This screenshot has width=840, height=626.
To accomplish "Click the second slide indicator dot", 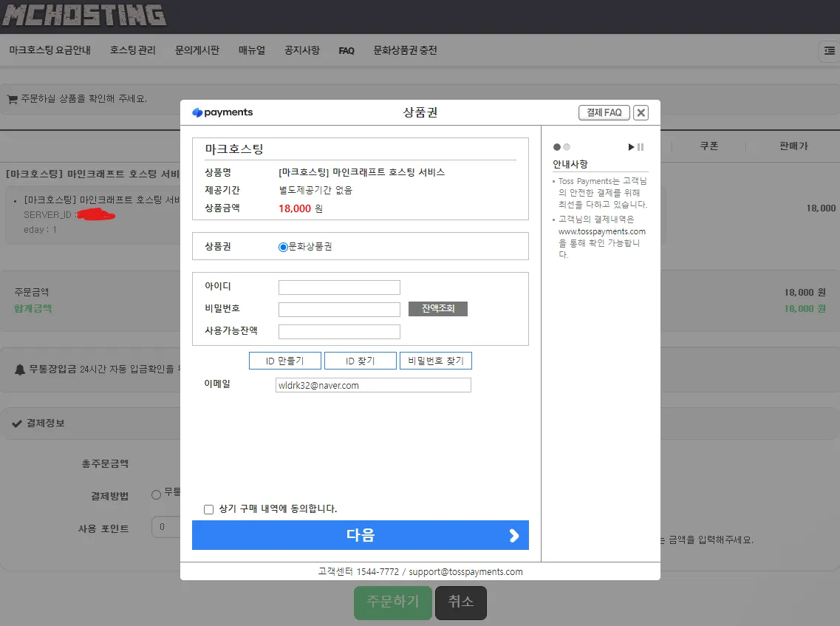I will coord(567,147).
